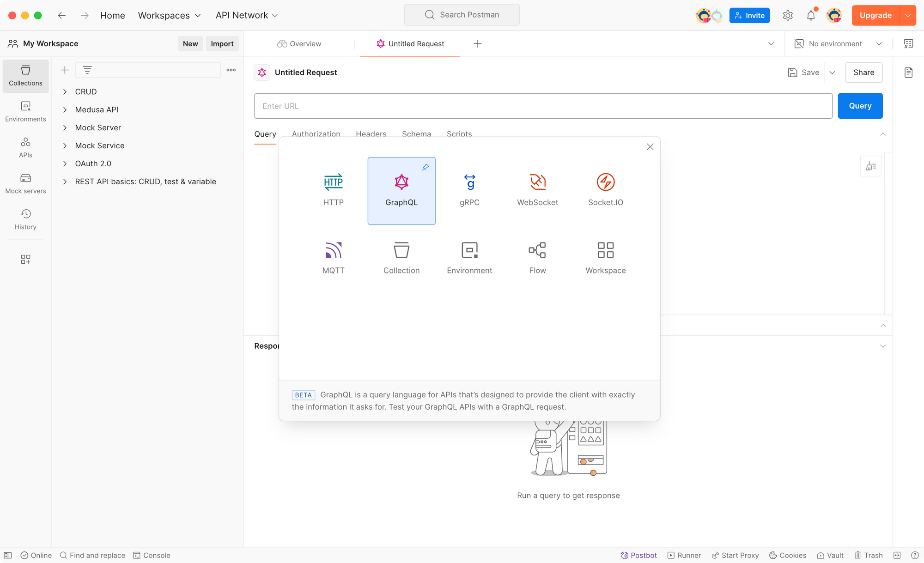Expand the tab list overflow dropdown
The image size is (924, 563).
pos(771,43)
